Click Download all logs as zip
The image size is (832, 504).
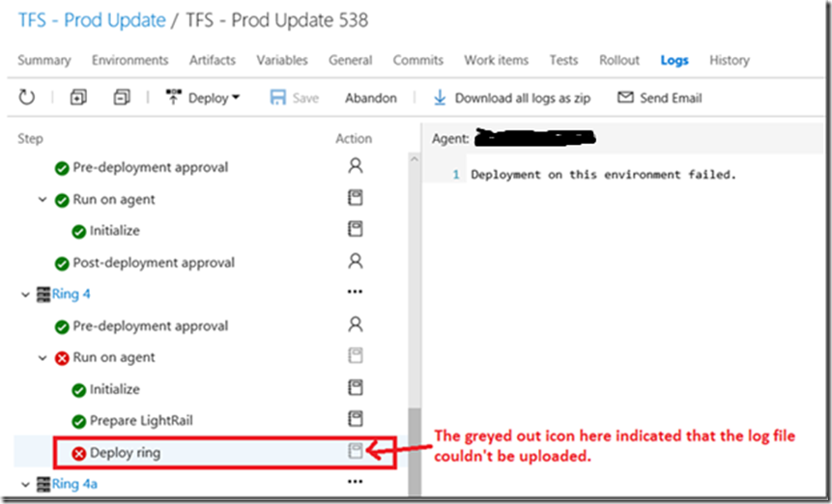[512, 98]
